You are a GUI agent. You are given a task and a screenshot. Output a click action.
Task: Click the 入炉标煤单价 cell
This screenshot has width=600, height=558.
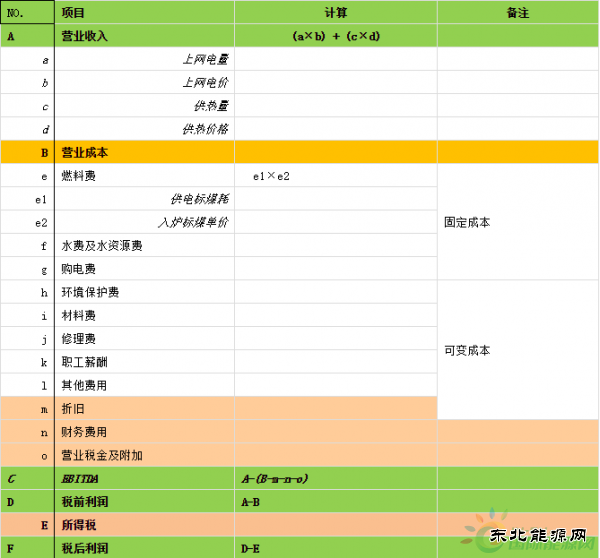(145, 222)
